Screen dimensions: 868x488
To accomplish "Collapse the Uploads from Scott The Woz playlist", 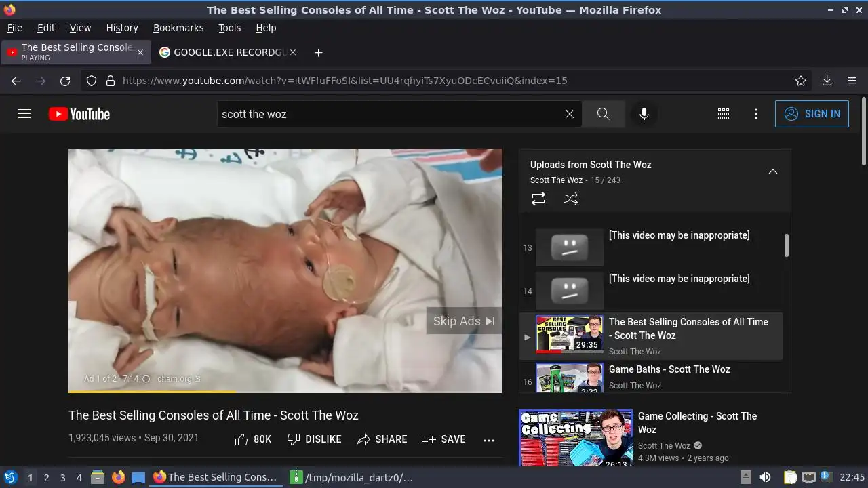I will (773, 171).
